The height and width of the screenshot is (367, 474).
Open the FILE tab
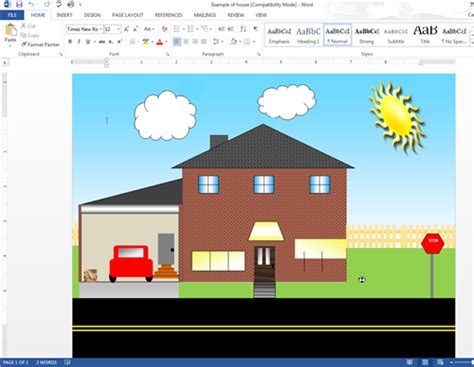[12, 15]
